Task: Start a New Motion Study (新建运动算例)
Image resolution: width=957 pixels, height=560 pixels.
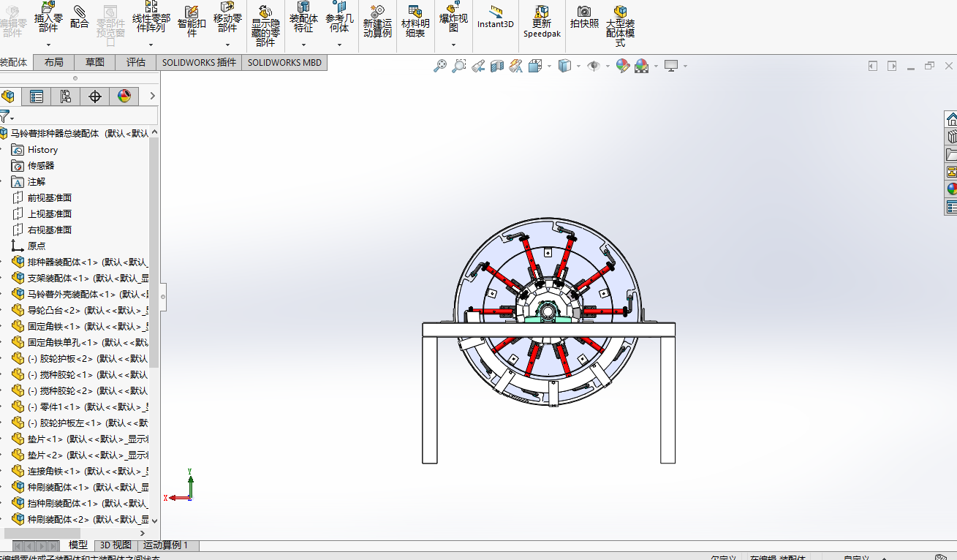Action: click(377, 20)
